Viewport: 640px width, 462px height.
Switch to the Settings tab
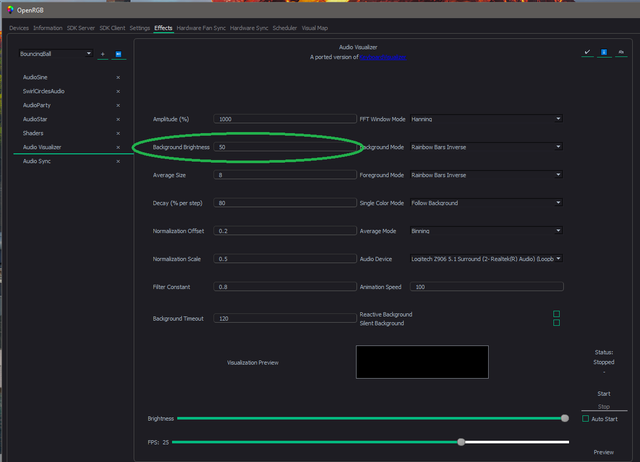pos(140,28)
